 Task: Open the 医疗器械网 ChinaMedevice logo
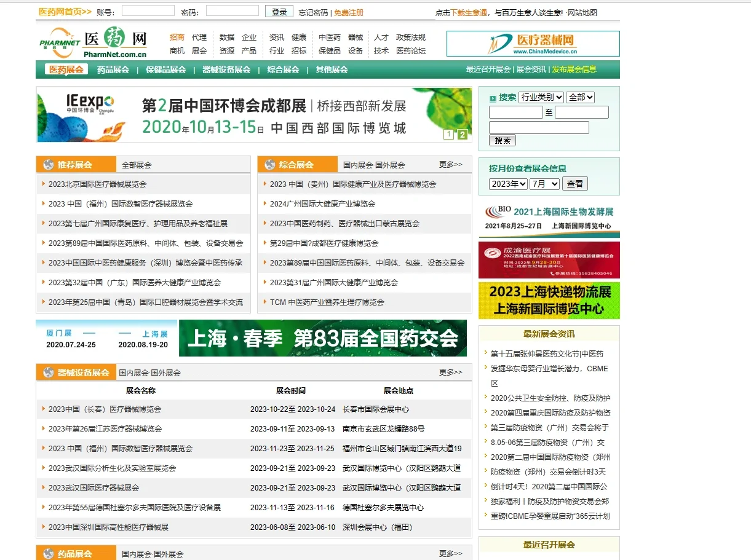pos(549,44)
